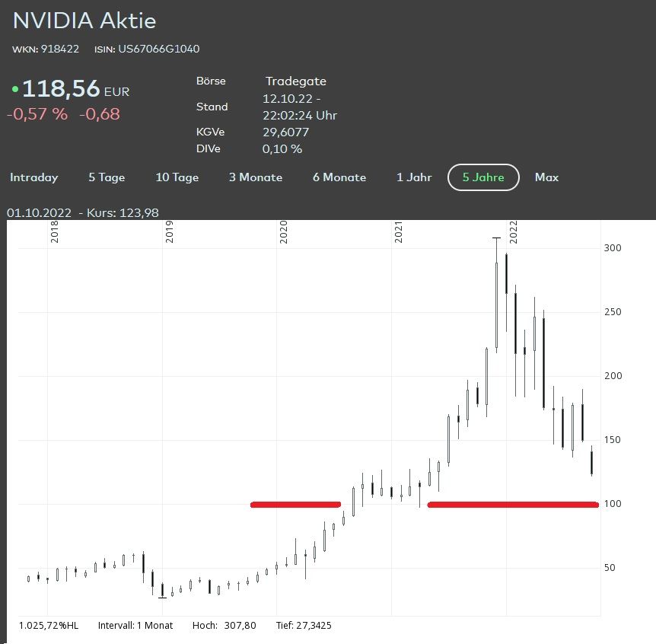Select the 6 Monate timeframe
The width and height of the screenshot is (656, 644).
339,177
